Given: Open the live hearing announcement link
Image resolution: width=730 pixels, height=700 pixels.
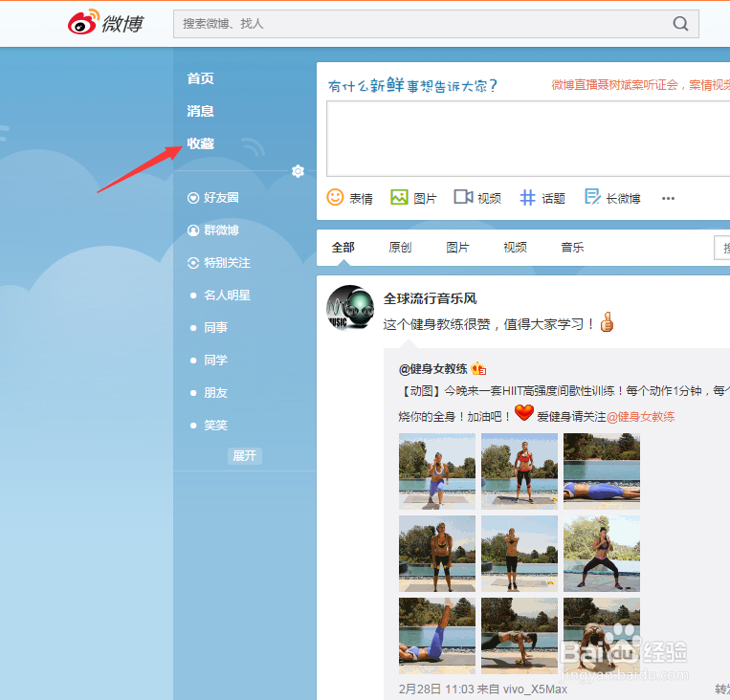Looking at the screenshot, I should (641, 85).
